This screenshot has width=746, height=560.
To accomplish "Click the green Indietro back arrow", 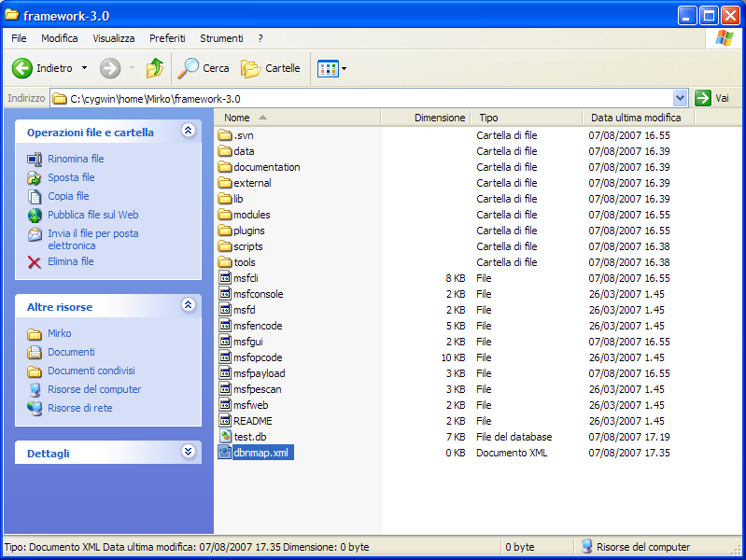I will click(21, 68).
